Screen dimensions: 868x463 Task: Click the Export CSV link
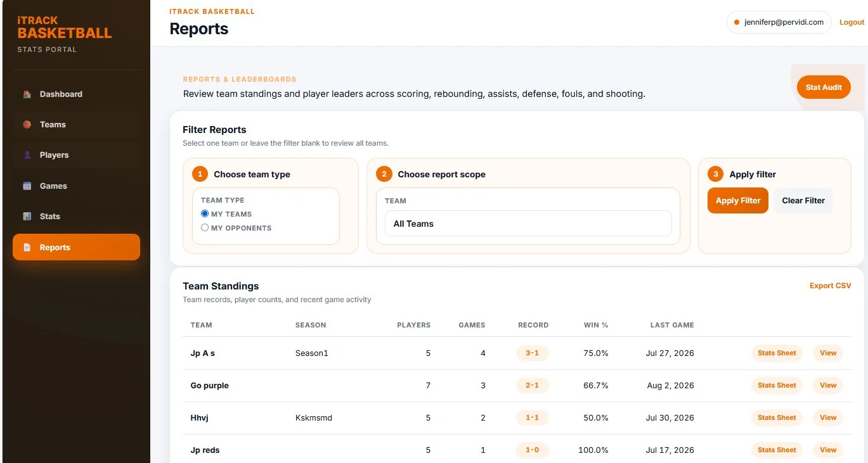831,286
